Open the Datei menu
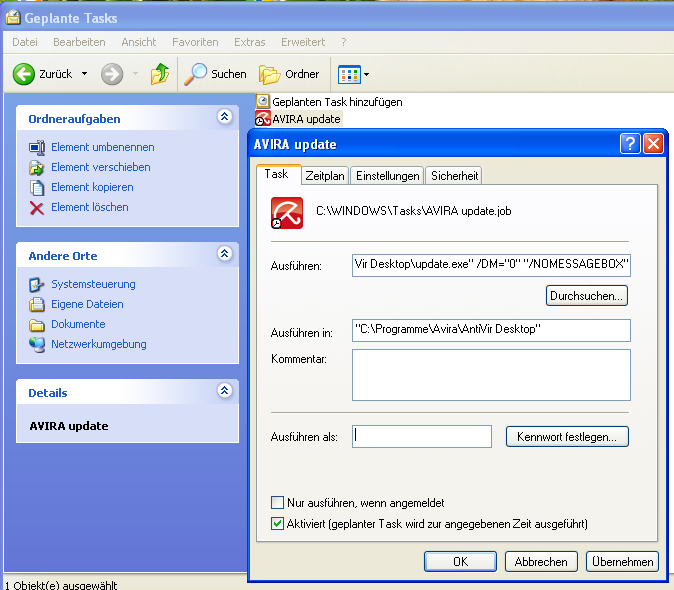Viewport: 674px width, 590px height. coord(25,42)
